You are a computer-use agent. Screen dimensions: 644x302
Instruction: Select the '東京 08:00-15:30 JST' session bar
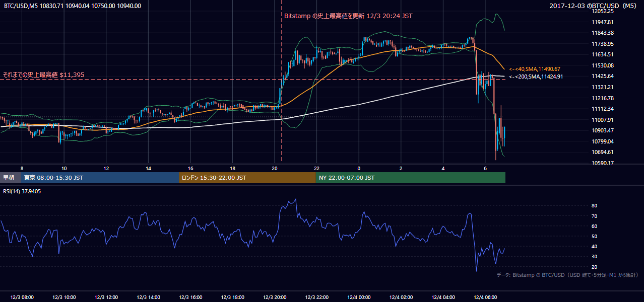(100, 178)
